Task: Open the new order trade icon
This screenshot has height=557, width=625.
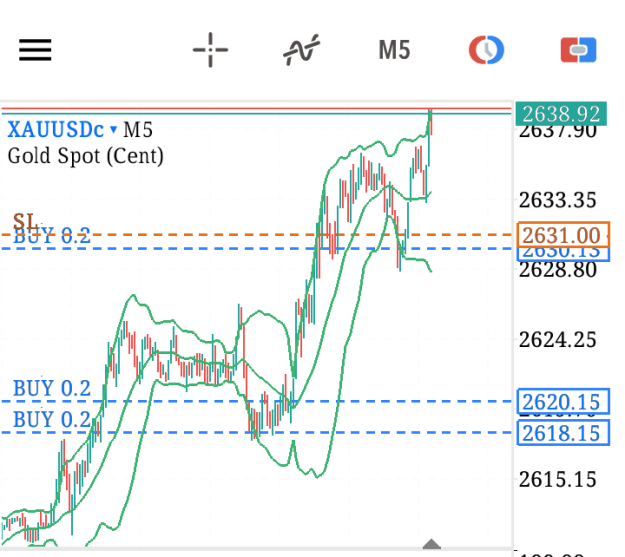Action: coord(578,50)
